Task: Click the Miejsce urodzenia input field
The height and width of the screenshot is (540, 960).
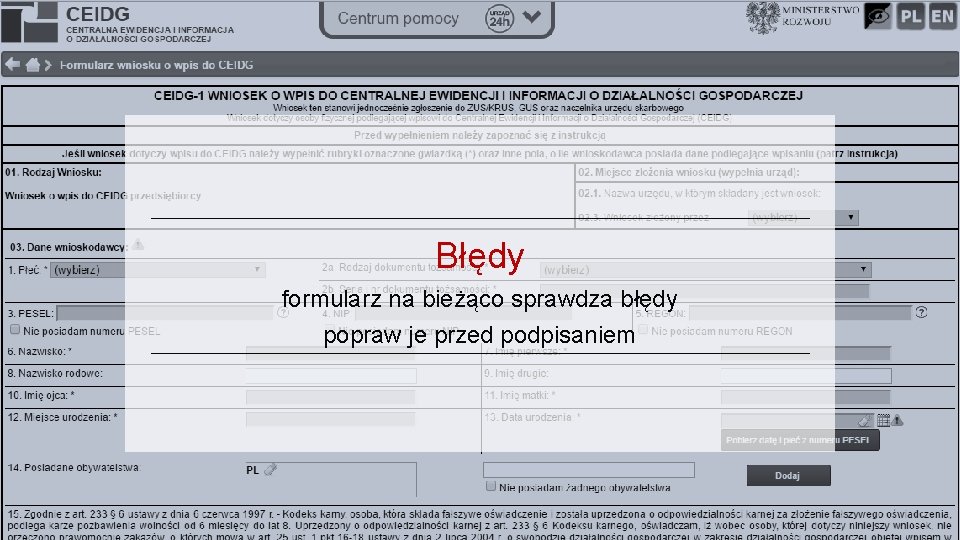Action: (331, 419)
